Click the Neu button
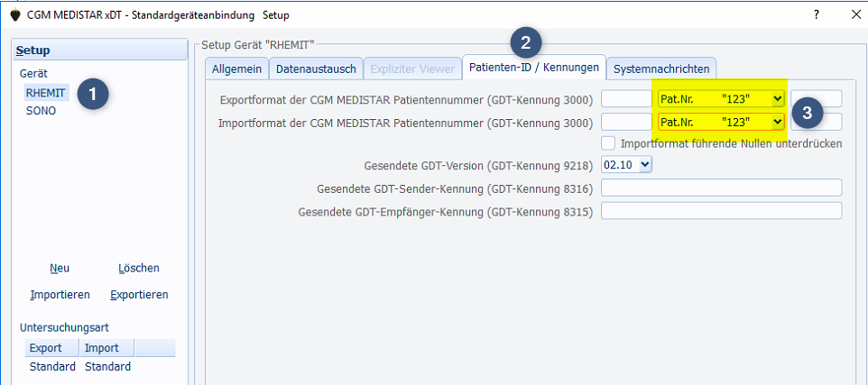 (x=60, y=268)
